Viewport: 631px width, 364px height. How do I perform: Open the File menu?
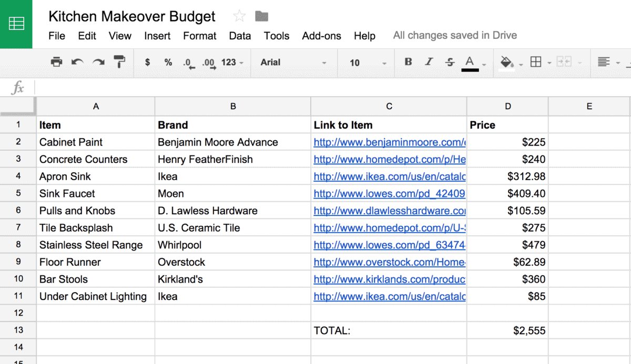tap(57, 36)
